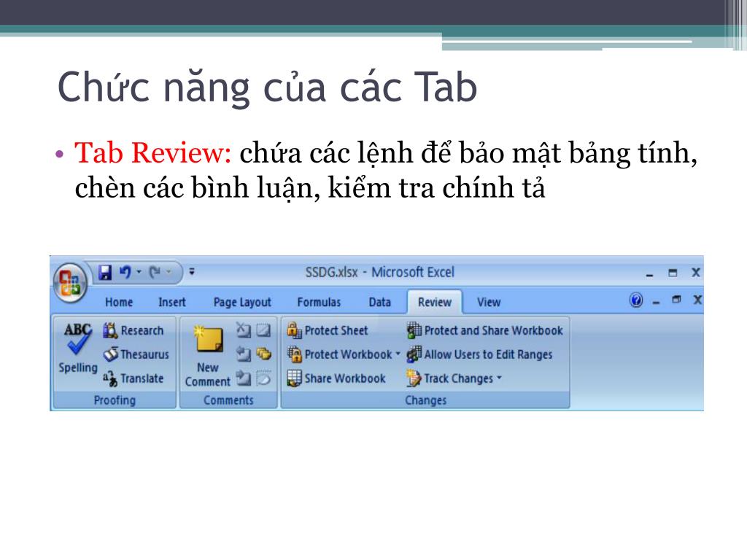Image resolution: width=747 pixels, height=560 pixels.
Task: Select the Formulas tab
Action: 319,302
